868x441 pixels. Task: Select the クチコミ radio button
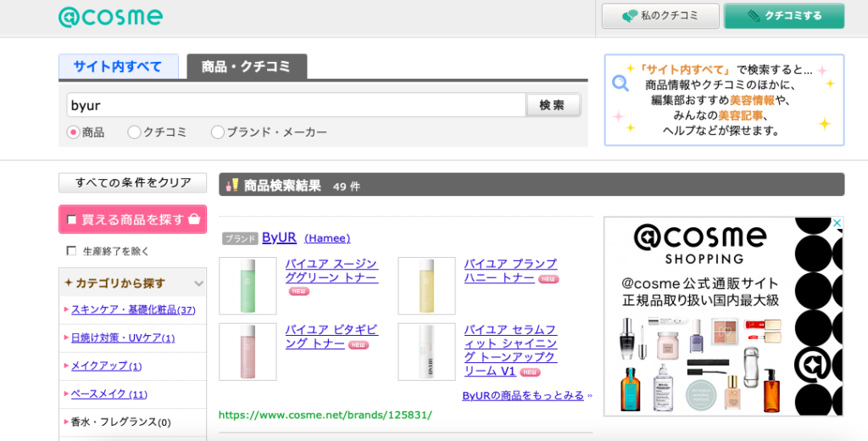pyautogui.click(x=134, y=132)
